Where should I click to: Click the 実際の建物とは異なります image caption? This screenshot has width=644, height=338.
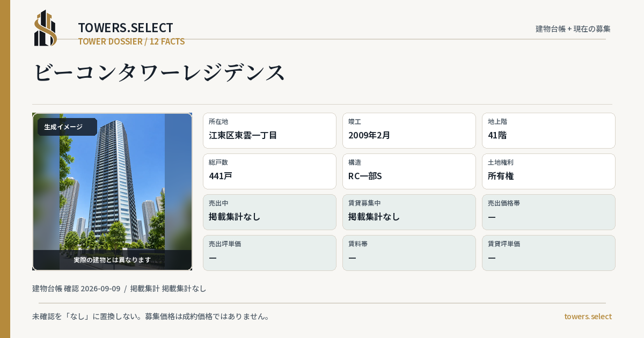pos(112,260)
